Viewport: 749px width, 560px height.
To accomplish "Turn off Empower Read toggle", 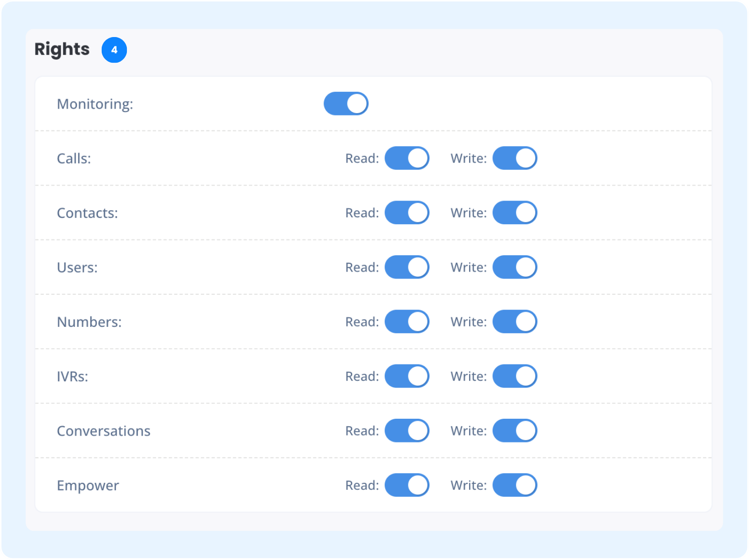I will 407,485.
